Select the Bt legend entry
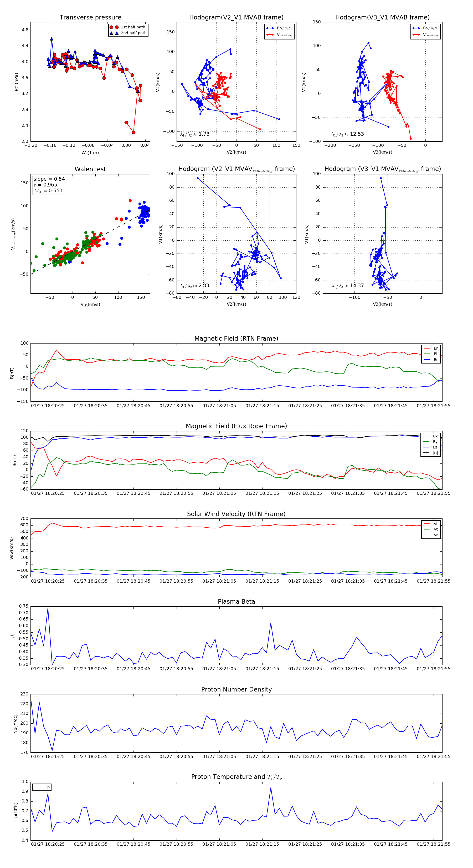The width and height of the screenshot is (473, 868). (431, 354)
